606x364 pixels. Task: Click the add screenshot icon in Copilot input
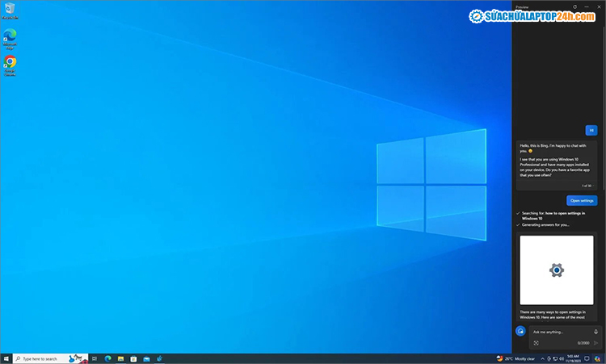[x=536, y=343]
